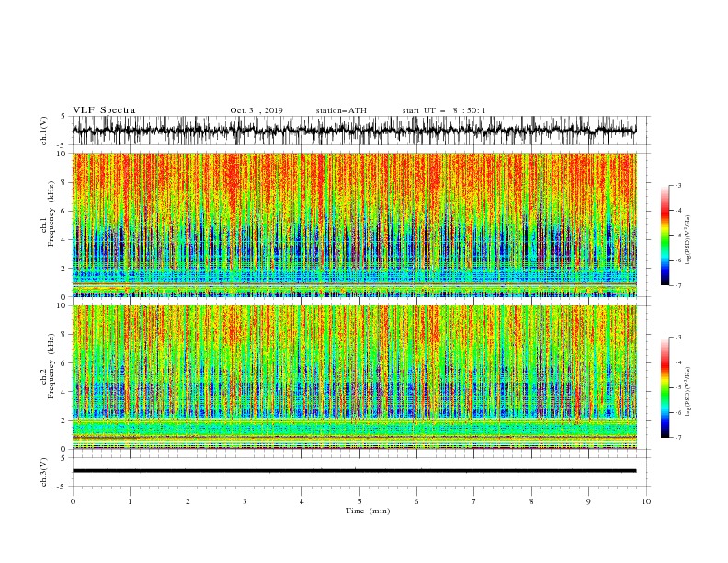
Task: Click the "4" kHz tick on ch.2 frequency axis
Action: coord(64,392)
